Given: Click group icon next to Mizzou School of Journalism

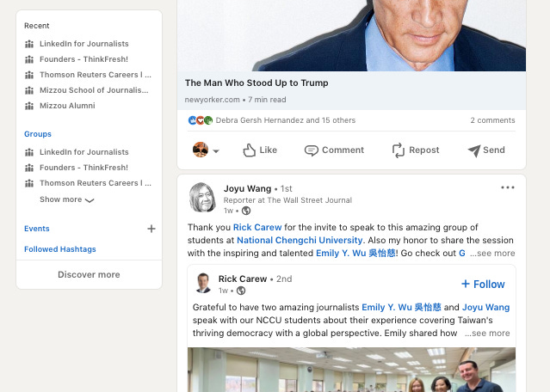Looking at the screenshot, I should (x=29, y=90).
